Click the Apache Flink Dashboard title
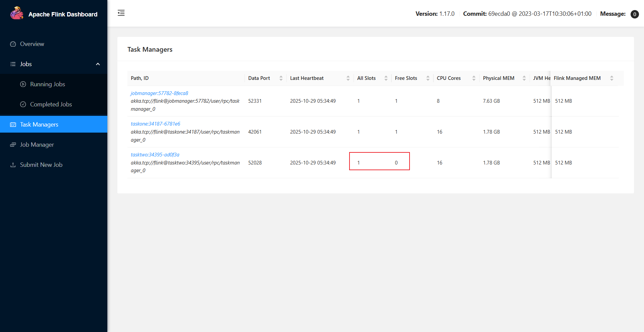This screenshot has height=332, width=644. (x=63, y=14)
